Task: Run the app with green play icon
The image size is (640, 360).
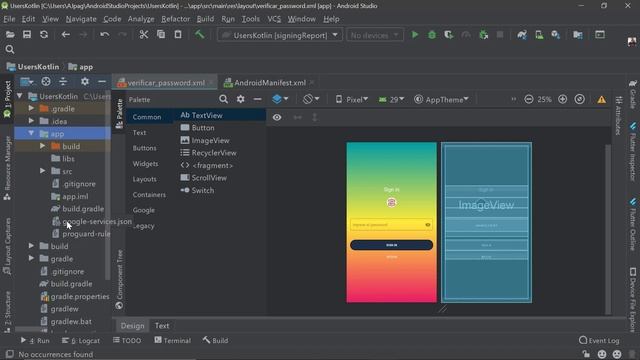Action: point(415,35)
